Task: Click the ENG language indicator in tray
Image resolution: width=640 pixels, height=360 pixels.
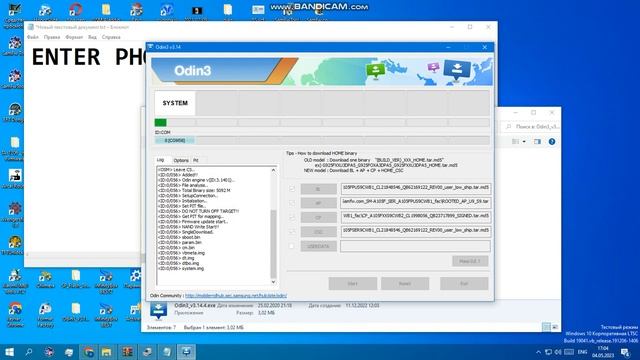Action: click(x=582, y=352)
